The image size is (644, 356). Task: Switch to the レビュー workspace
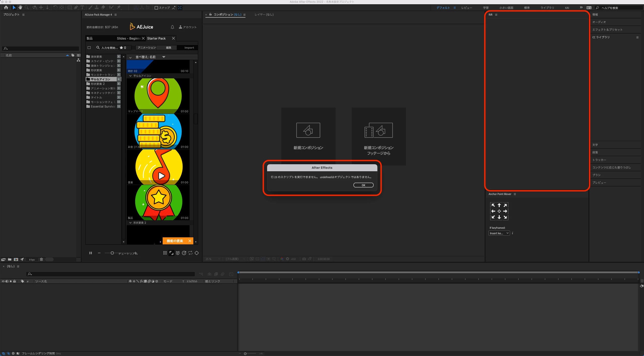(x=467, y=8)
